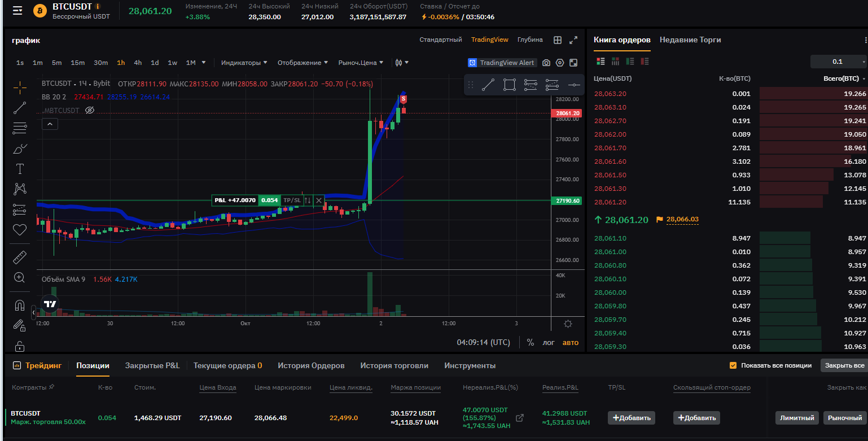Open unrealized P&L share icon
This screenshot has width=868, height=441.
tap(520, 418)
